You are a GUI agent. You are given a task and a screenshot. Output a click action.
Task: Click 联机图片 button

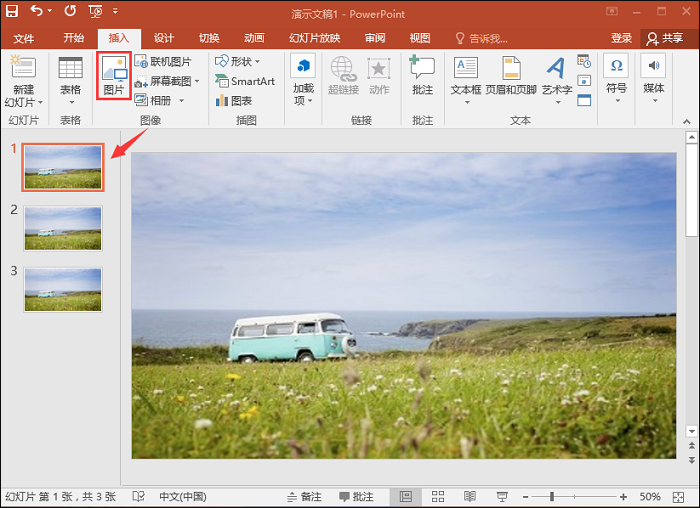click(163, 62)
